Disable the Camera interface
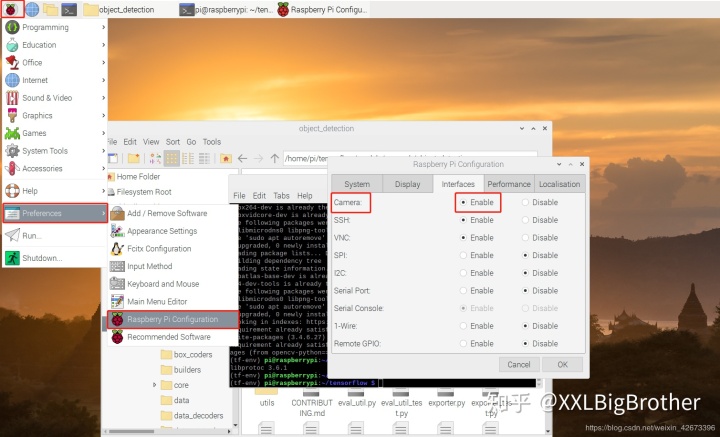Screen dimensions: 720x437 coord(525,202)
